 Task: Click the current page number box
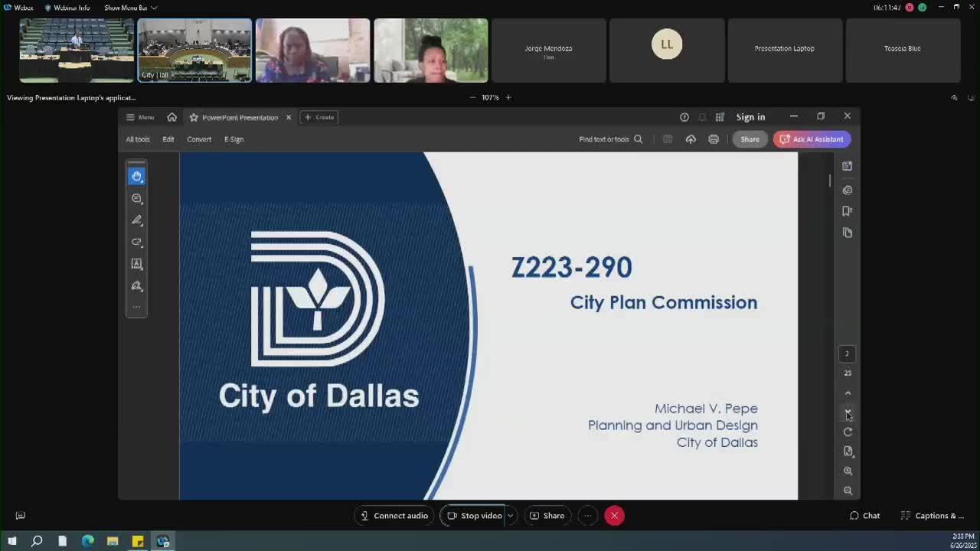tap(847, 354)
